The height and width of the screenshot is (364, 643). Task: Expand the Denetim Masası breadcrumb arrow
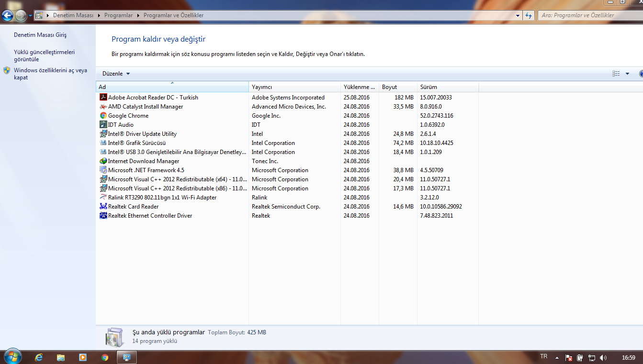click(x=99, y=15)
